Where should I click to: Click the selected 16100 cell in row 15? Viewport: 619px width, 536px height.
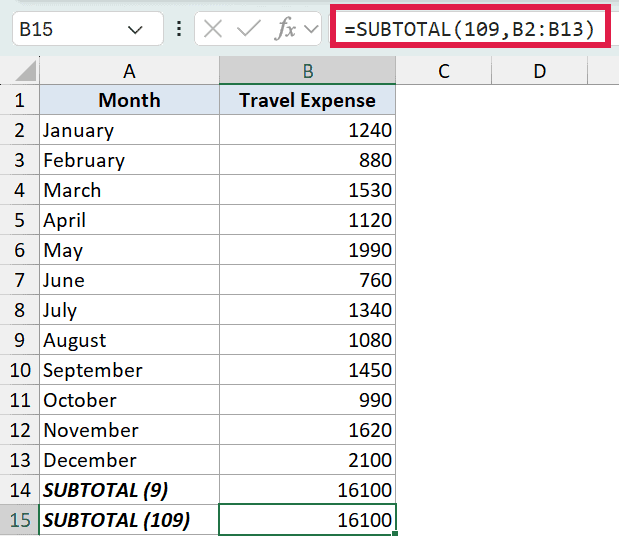coord(308,520)
